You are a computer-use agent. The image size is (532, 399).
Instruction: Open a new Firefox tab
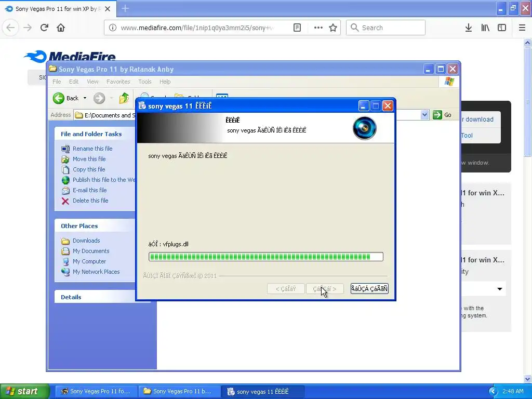(125, 8)
